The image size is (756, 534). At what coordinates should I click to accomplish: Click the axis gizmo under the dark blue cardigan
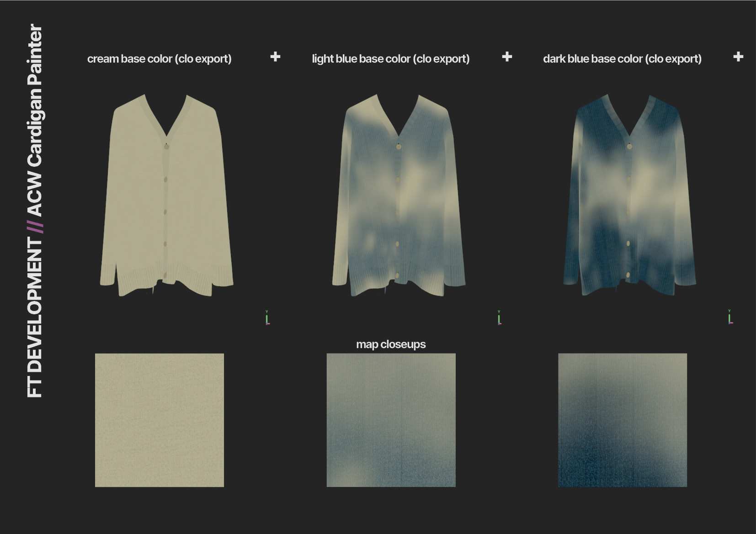(730, 317)
